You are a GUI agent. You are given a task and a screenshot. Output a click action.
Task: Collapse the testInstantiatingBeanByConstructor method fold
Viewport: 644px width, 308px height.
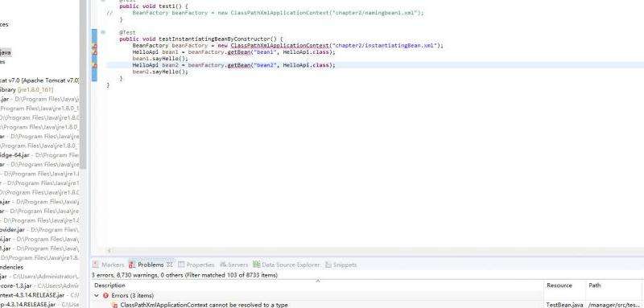103,32
